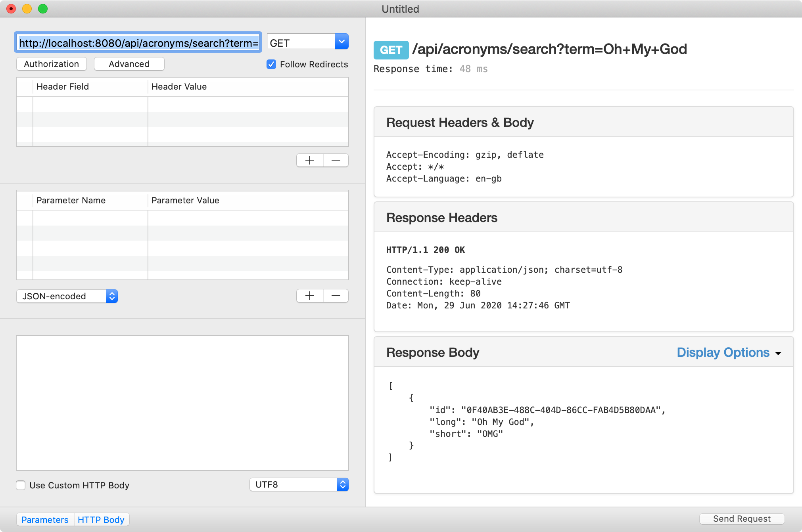Enable Use Custom HTTP Body checkbox
The height and width of the screenshot is (532, 802).
coord(21,485)
